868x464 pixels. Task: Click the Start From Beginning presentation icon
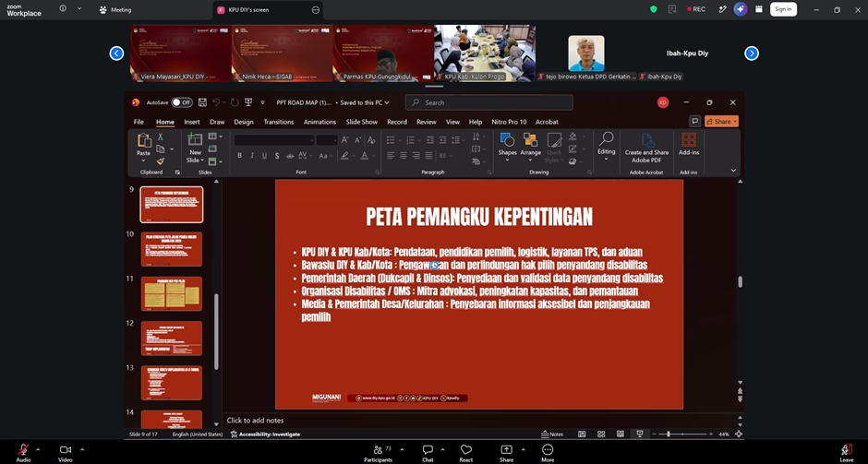click(x=248, y=102)
